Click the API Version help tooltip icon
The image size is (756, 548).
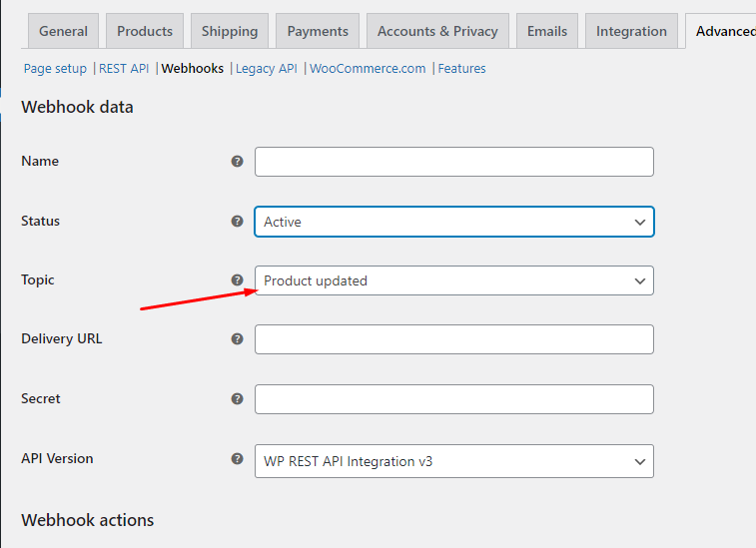coord(237,458)
